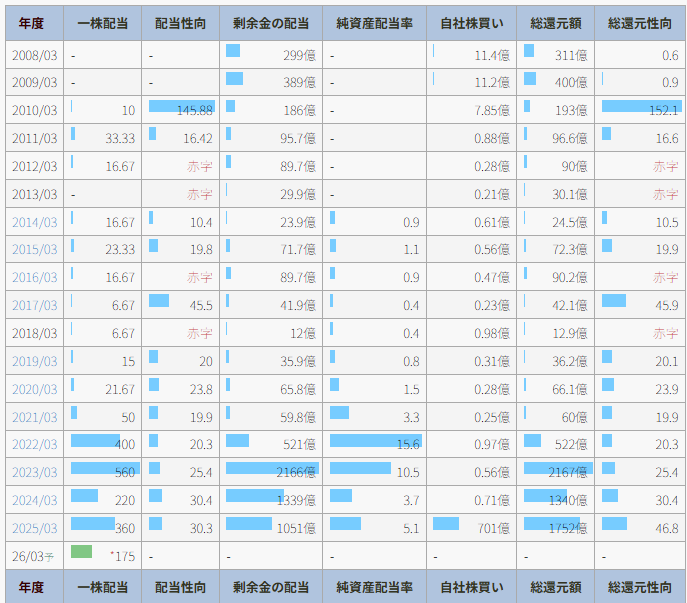Viewport: 687px width, 603px height.
Task: Select the 総還元額 header in footer row
Action: pos(555,587)
